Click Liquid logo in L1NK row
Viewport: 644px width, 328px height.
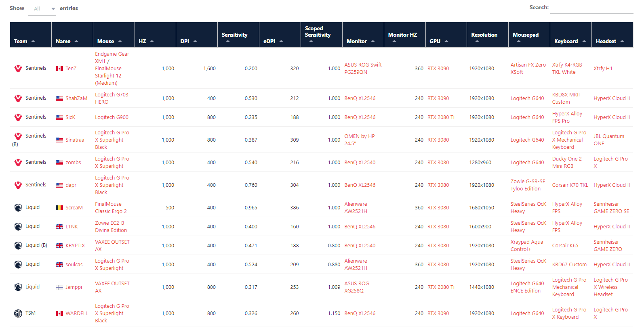point(18,227)
